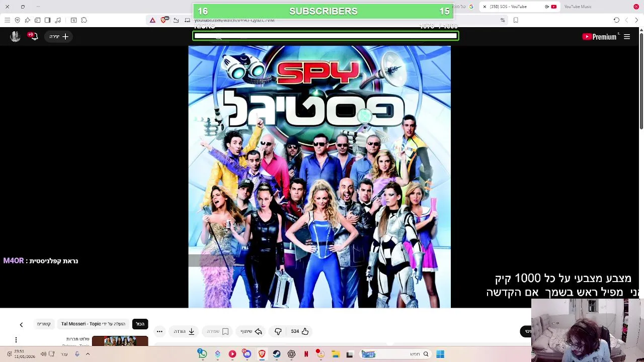Open the music note playlist icon
644x362 pixels.
(x=58, y=20)
